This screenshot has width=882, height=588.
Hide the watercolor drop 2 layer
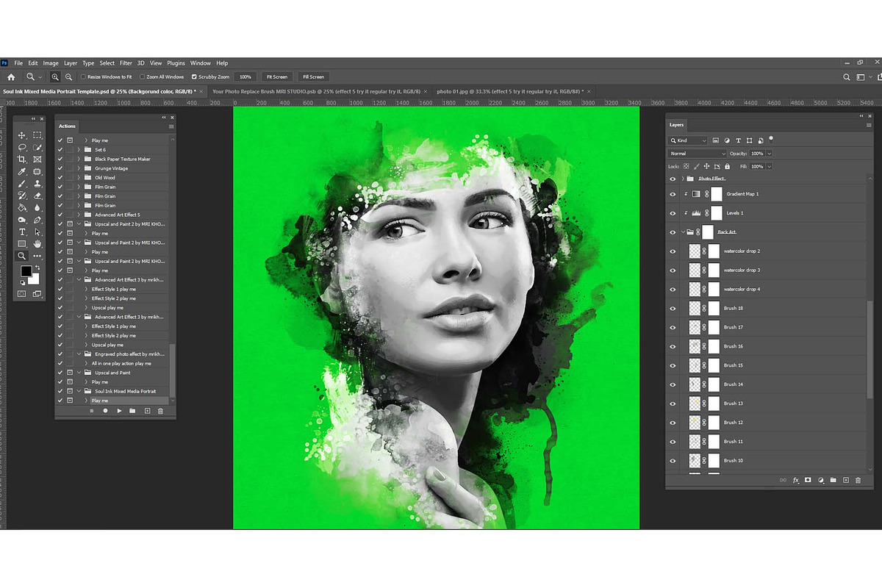click(673, 251)
